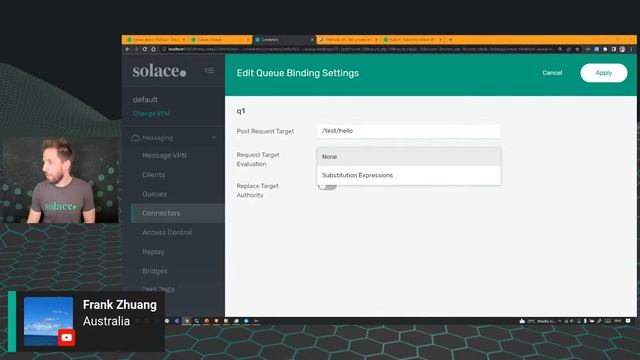
Task: Open Message VPN in the sidebar
Action: click(x=164, y=156)
